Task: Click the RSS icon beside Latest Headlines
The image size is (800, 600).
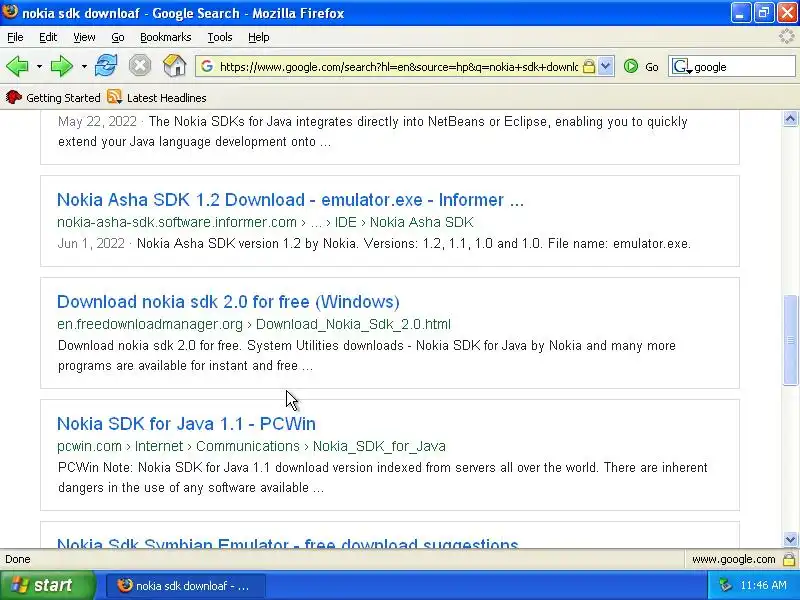Action: tap(114, 96)
